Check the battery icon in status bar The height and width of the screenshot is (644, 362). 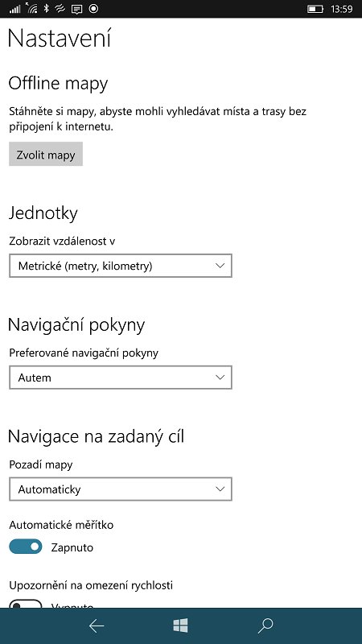[315, 9]
